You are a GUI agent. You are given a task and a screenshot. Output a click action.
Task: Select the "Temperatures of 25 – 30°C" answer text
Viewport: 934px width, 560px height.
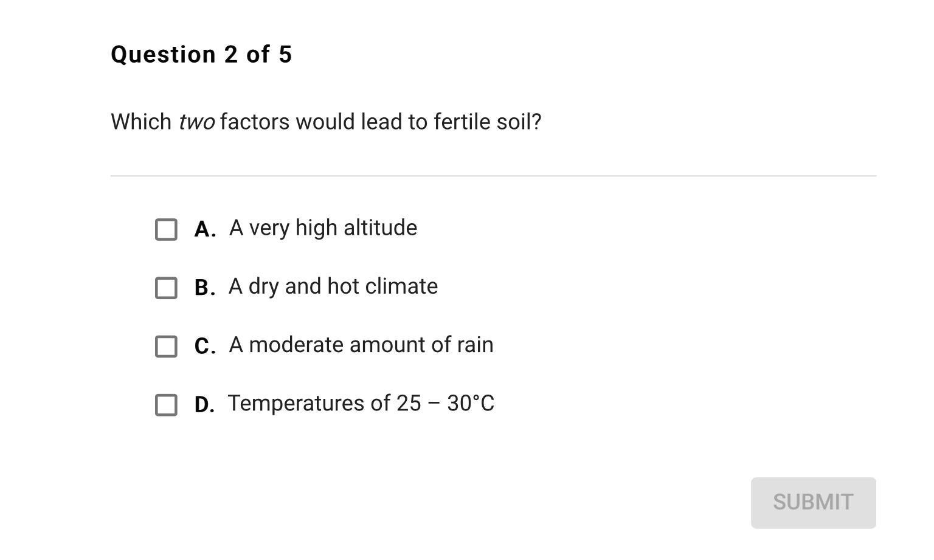click(361, 403)
